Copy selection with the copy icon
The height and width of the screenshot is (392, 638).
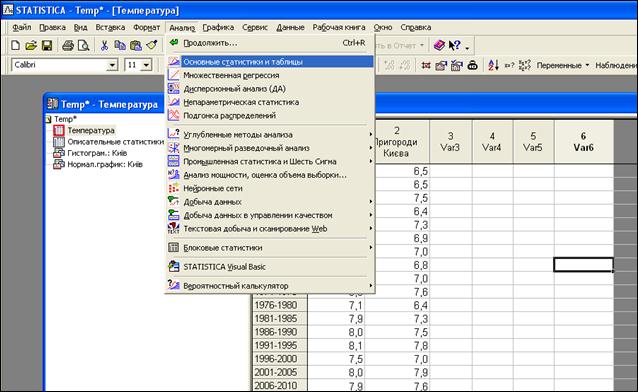point(120,45)
